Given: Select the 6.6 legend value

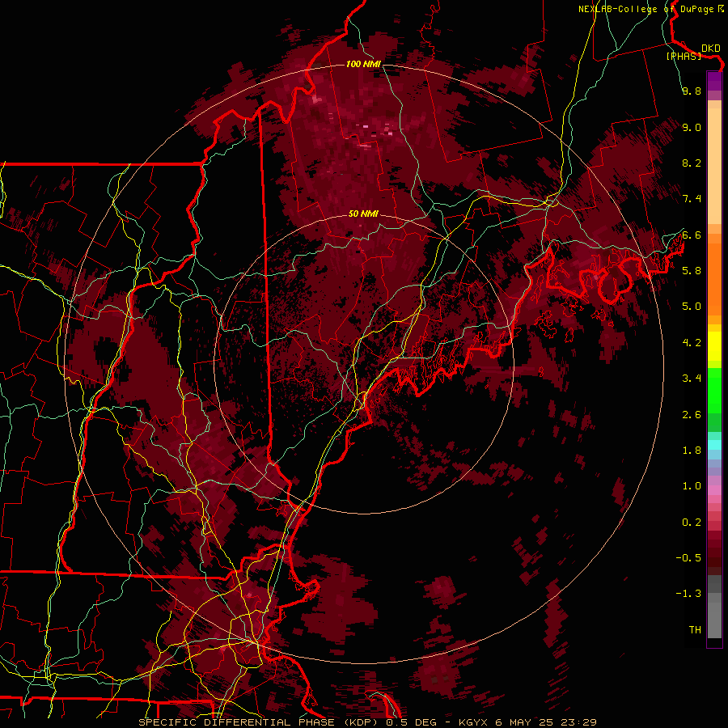Looking at the screenshot, I should pos(692,235).
